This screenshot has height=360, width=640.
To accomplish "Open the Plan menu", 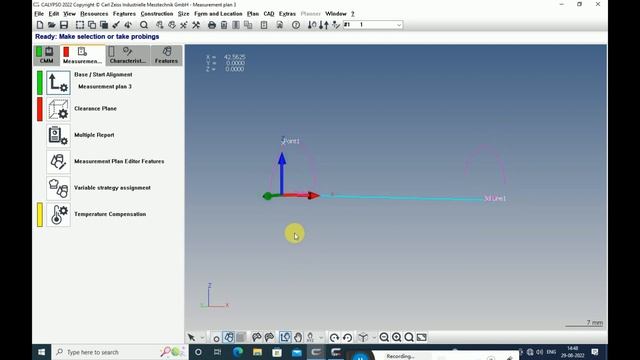I will 253,14.
